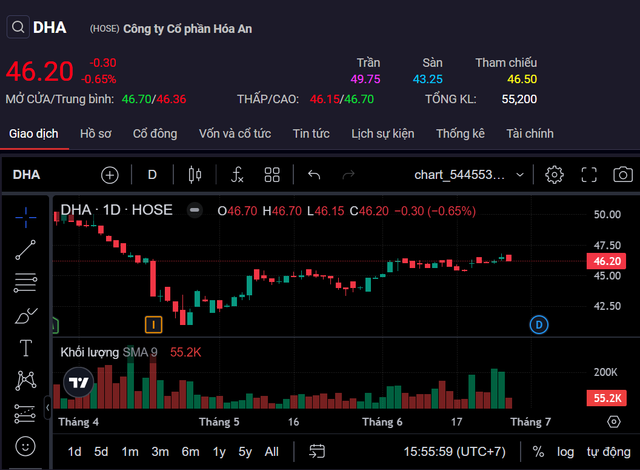Open the D time interval dropdown
The width and height of the screenshot is (640, 470).
pos(152,175)
